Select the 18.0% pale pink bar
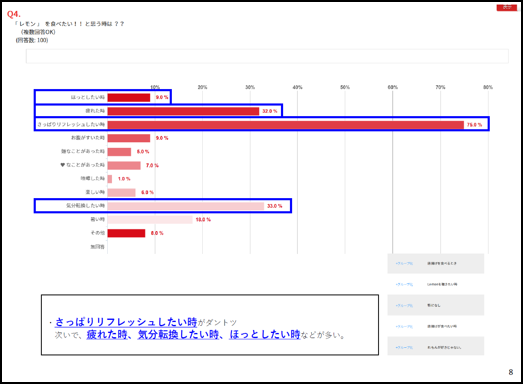 (150, 220)
